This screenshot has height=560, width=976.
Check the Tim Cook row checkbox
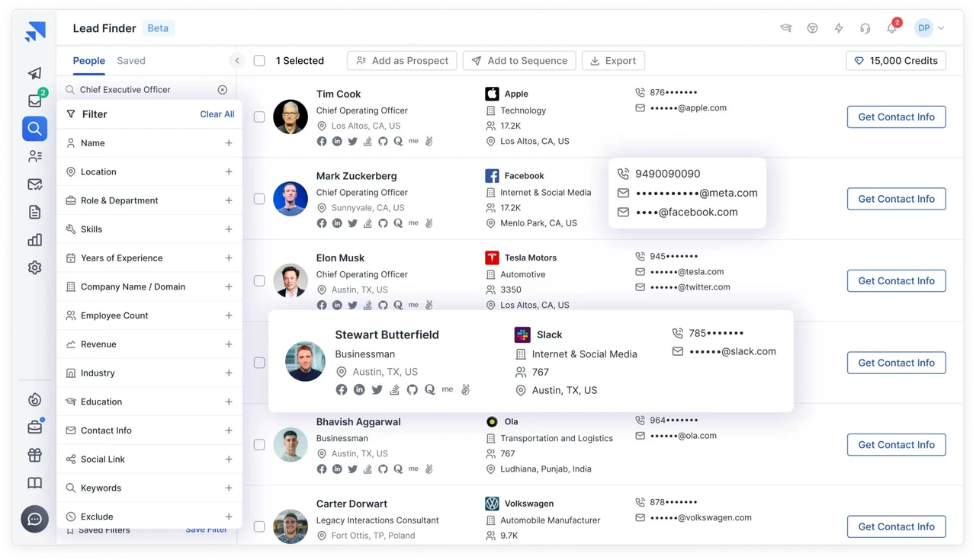point(259,117)
